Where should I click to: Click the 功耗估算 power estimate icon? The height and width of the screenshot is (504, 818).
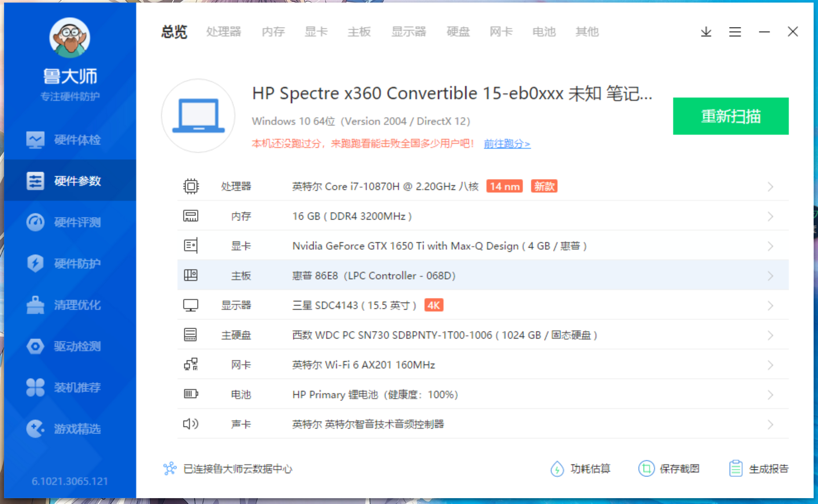[557, 469]
